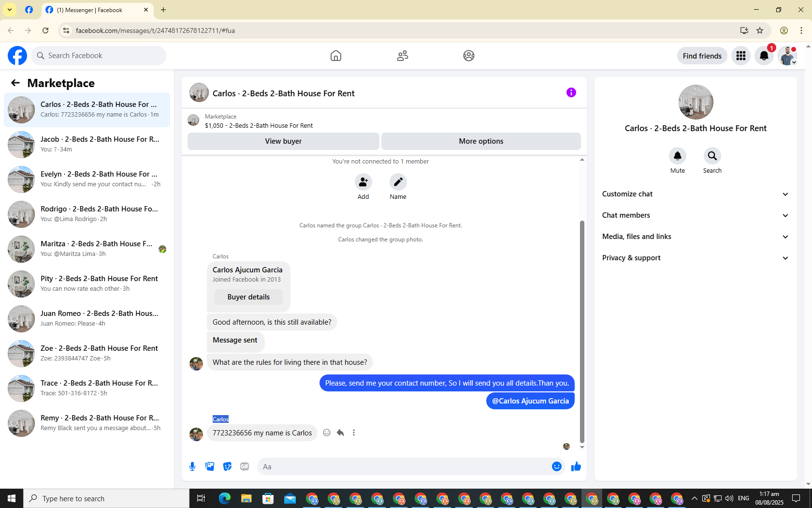Open the $1,050 2-Beds listing link
The width and height of the screenshot is (812, 508).
click(259, 125)
